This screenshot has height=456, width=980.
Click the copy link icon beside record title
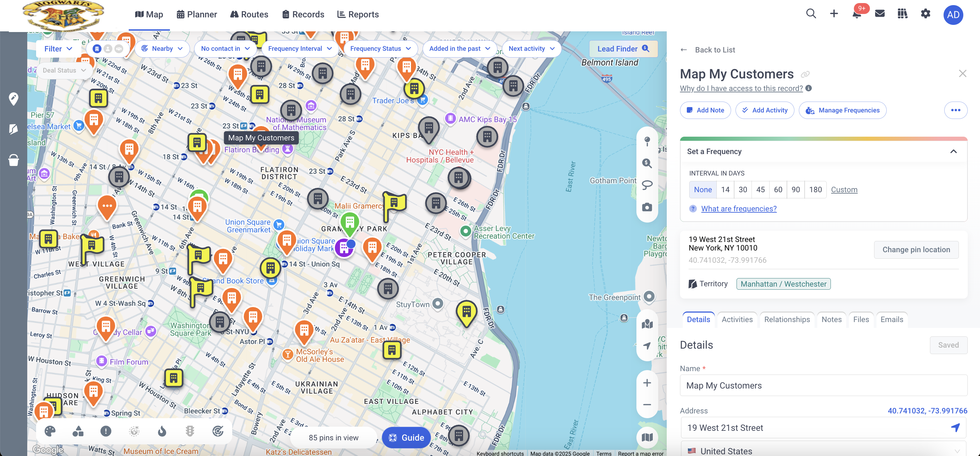tap(805, 74)
